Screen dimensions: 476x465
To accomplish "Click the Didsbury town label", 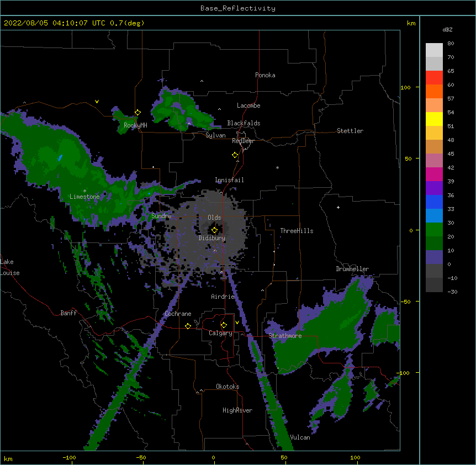I will point(212,238).
